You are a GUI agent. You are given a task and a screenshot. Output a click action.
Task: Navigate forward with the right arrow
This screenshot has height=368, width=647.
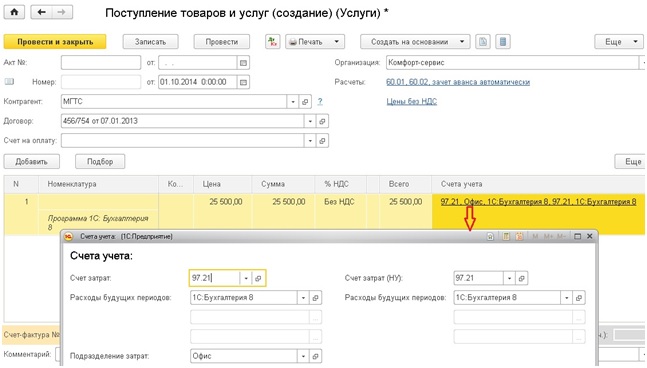62,12
